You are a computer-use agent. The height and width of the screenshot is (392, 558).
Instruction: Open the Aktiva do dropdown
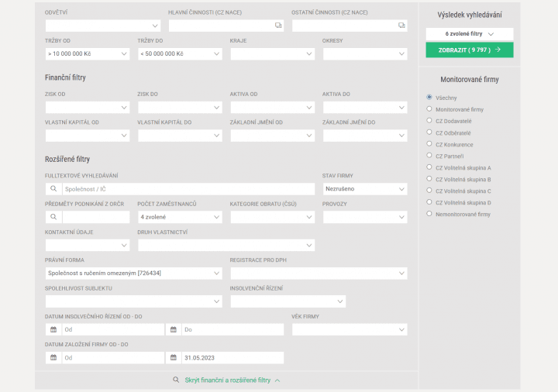click(x=365, y=108)
